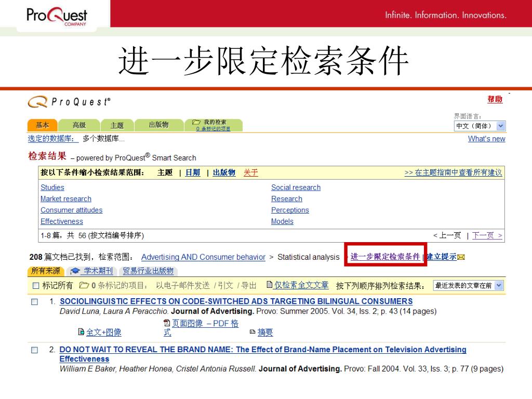Open 在主题指南中查看所有建议 link

(x=453, y=172)
